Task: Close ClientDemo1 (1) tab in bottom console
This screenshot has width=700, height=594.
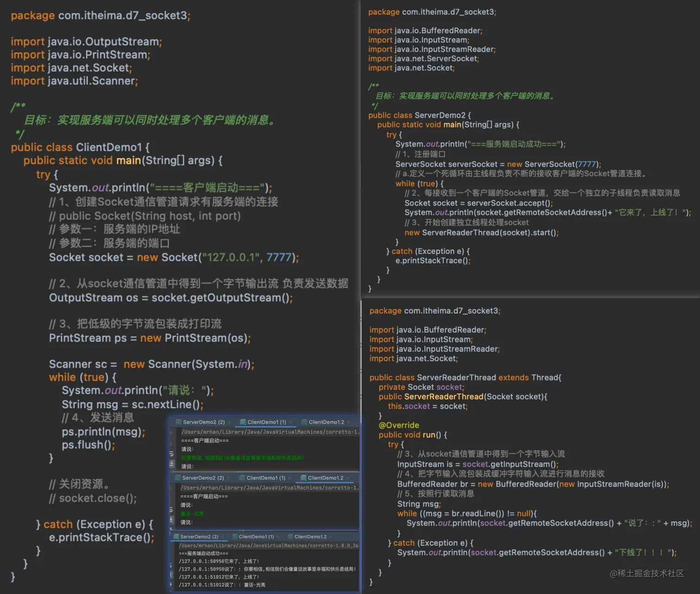Action: click(x=278, y=537)
